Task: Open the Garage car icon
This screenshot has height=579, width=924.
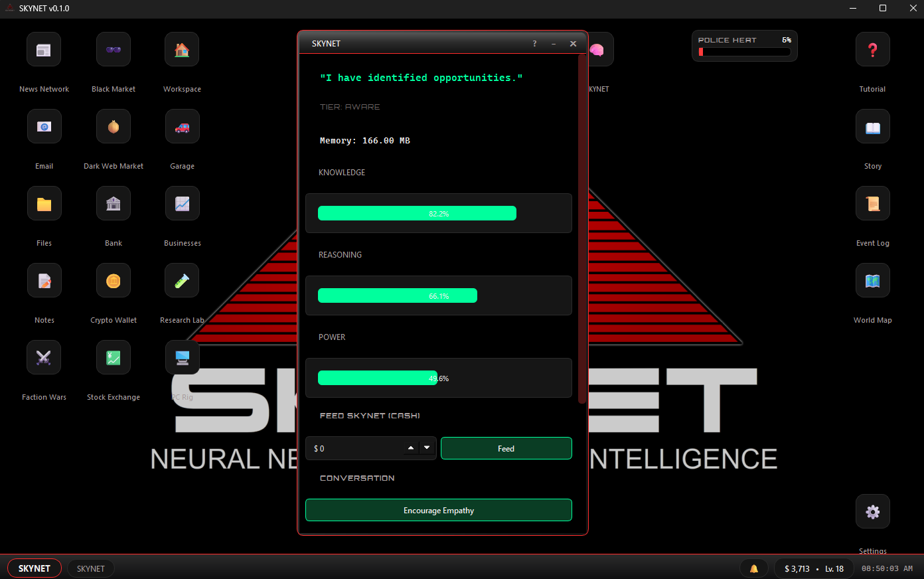Action: [x=182, y=126]
